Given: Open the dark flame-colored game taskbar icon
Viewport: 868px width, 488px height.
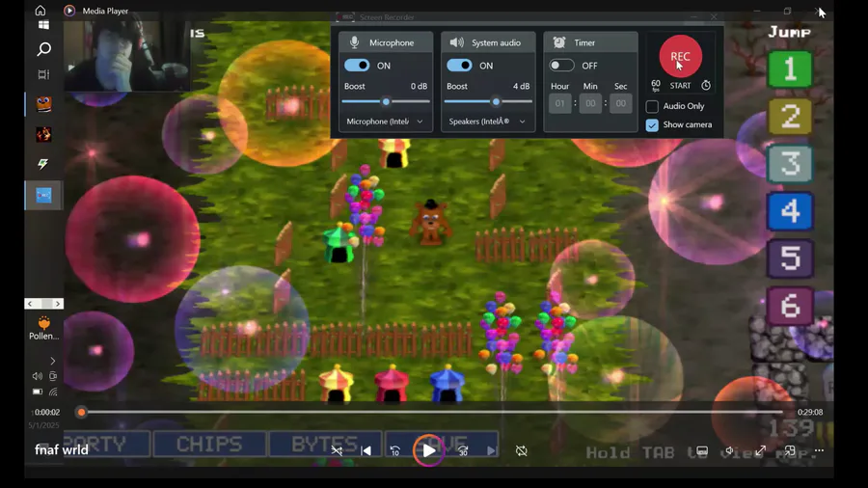Looking at the screenshot, I should tap(43, 134).
